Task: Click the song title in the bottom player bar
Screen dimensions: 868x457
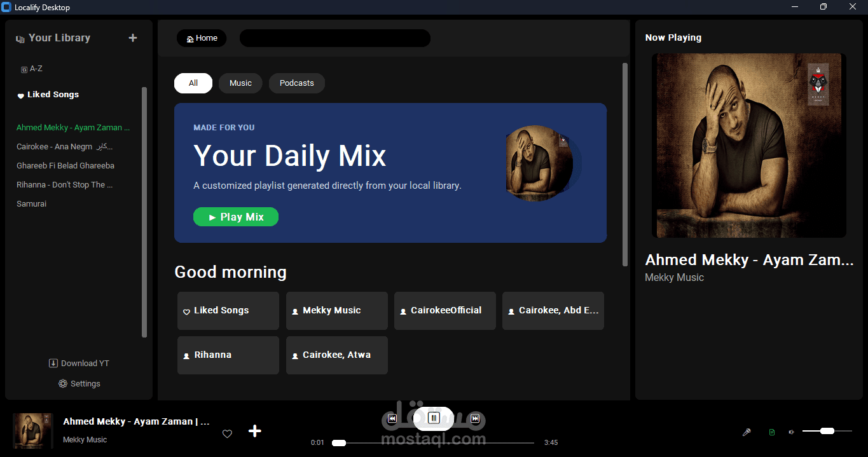Action: tap(136, 422)
